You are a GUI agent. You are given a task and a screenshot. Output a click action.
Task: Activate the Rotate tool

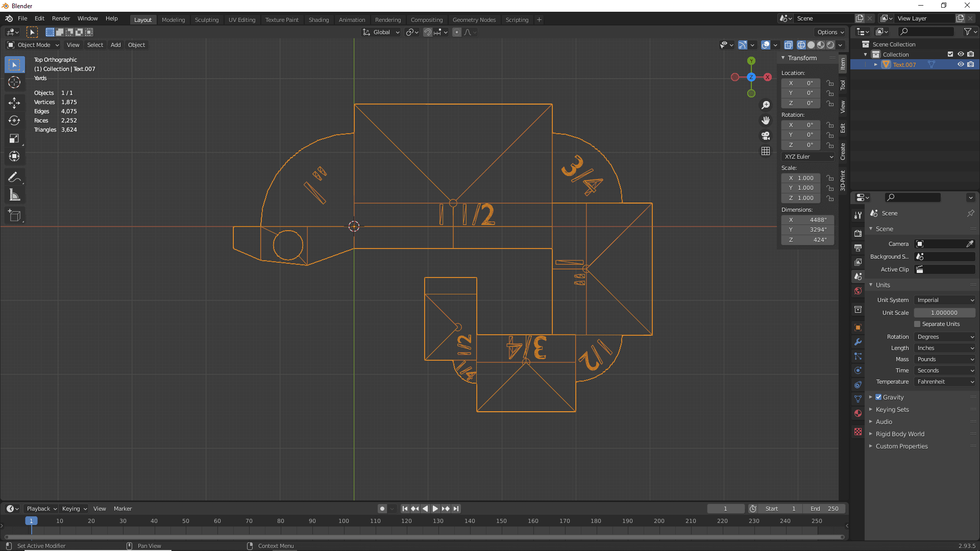(x=14, y=120)
